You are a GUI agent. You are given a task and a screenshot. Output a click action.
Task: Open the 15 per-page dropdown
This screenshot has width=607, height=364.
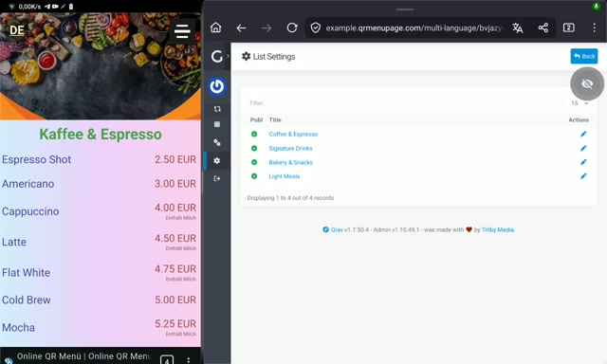[579, 103]
